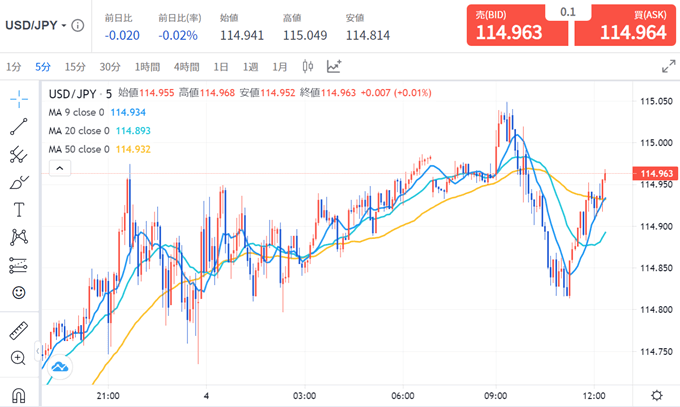Select the pitchfork drawing tool
The width and height of the screenshot is (680, 407).
click(19, 154)
